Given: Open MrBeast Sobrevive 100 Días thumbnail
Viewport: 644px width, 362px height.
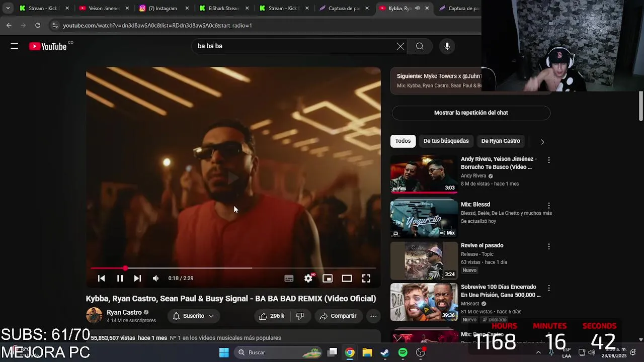Looking at the screenshot, I should coord(424,302).
